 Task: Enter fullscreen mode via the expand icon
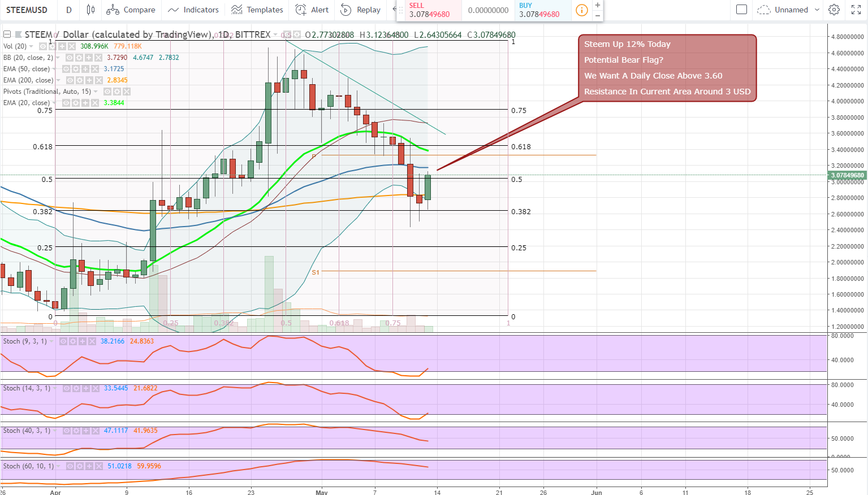(x=856, y=10)
